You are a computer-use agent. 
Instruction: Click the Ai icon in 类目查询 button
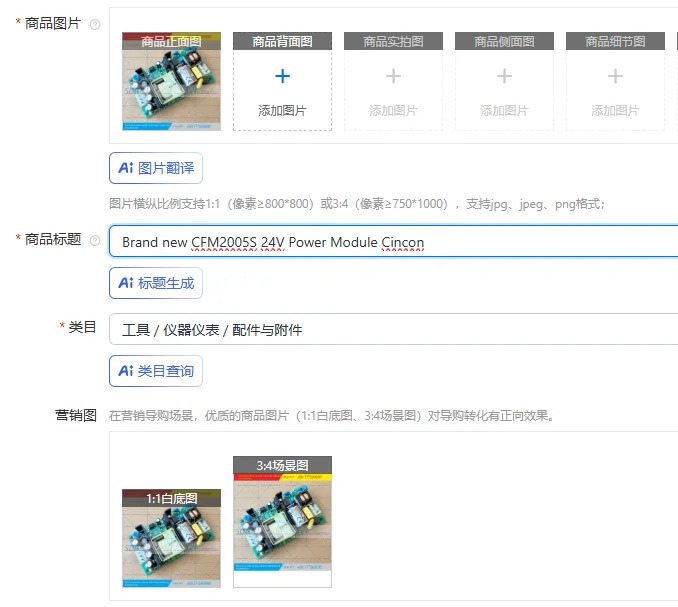coord(126,371)
